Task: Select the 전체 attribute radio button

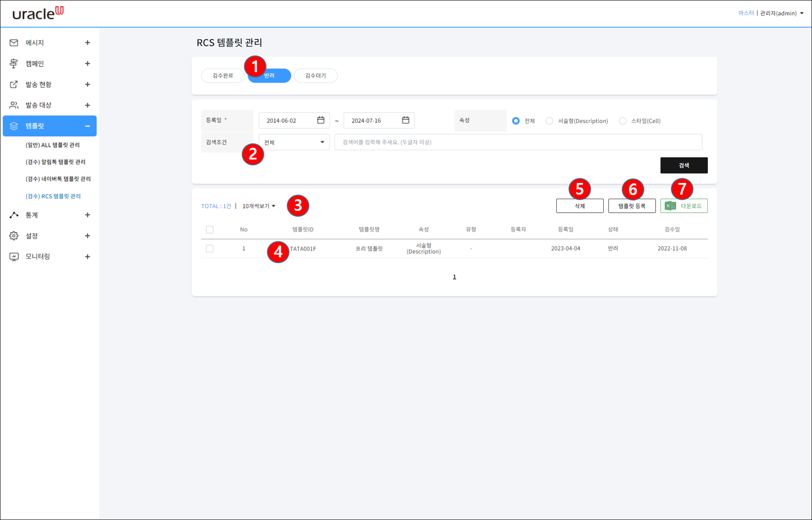Action: (516, 121)
